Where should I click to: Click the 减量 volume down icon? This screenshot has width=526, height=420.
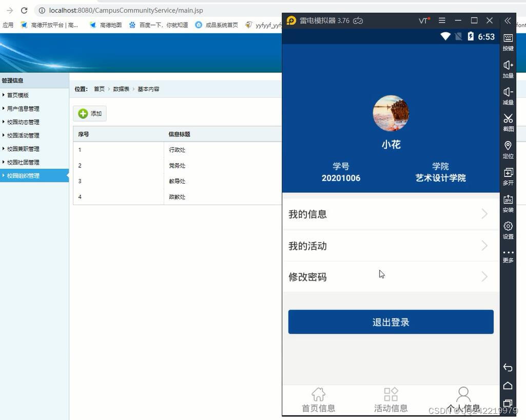click(508, 96)
